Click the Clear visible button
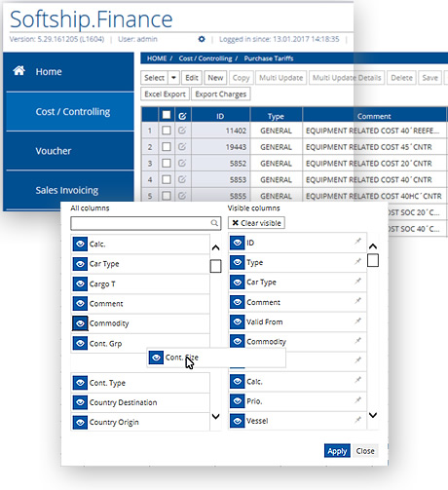Image resolution: width=448 pixels, height=490 pixels. [x=256, y=223]
